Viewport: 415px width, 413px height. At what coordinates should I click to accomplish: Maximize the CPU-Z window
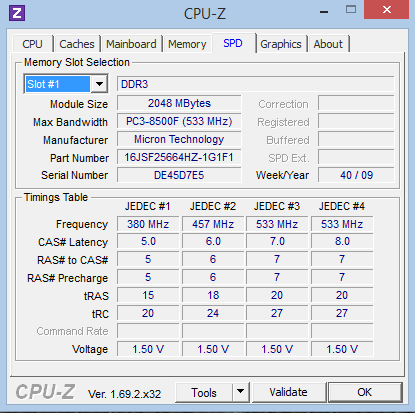[x=351, y=10]
